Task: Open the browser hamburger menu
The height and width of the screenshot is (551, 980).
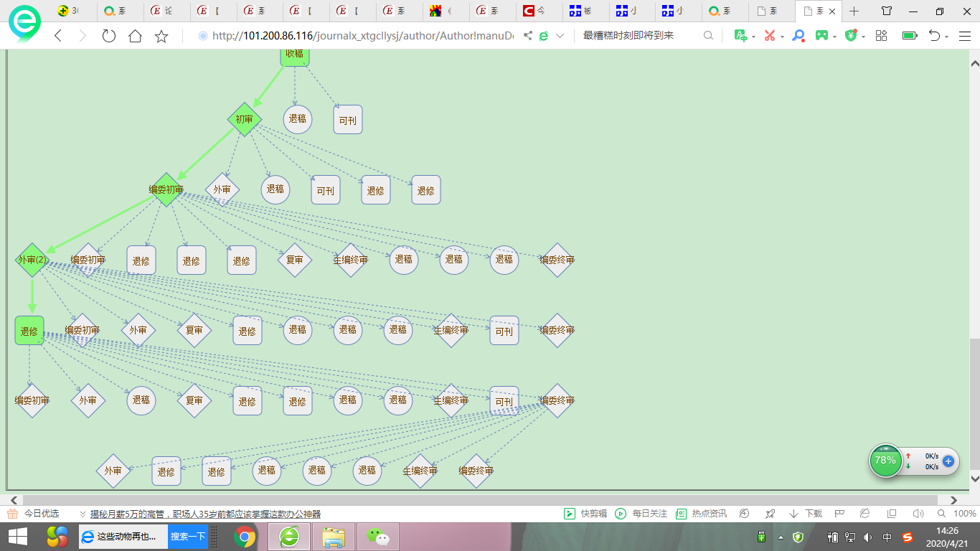Action: (964, 36)
